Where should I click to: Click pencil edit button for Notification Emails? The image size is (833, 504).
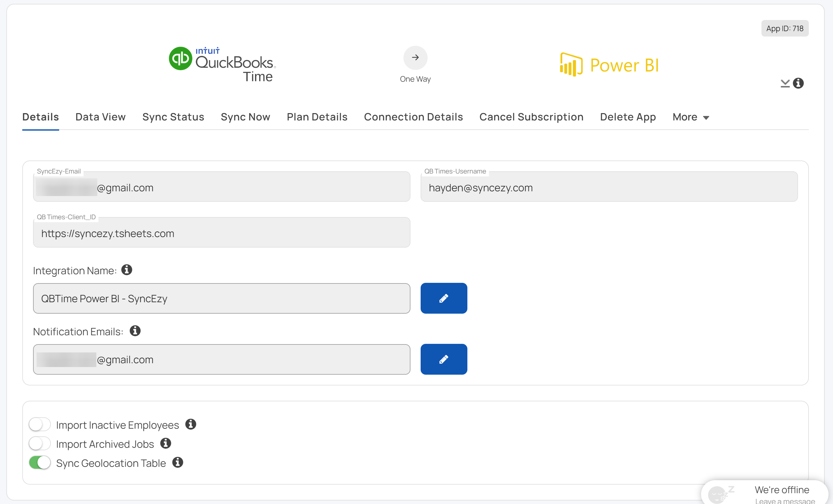click(x=444, y=359)
